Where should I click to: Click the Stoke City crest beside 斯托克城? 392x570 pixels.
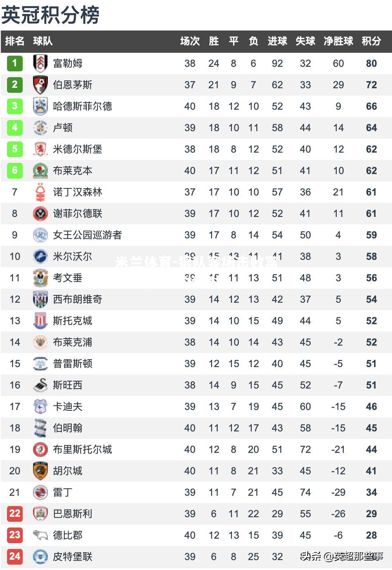[x=40, y=320]
